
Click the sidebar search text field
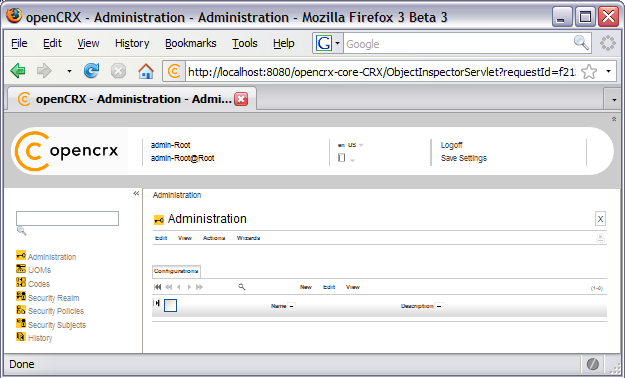click(x=67, y=219)
